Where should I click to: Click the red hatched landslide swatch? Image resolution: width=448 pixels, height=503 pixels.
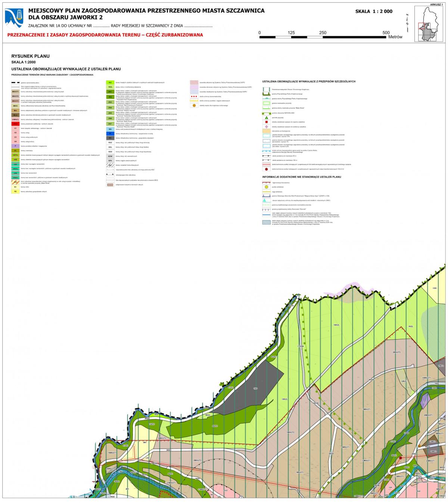194,82
